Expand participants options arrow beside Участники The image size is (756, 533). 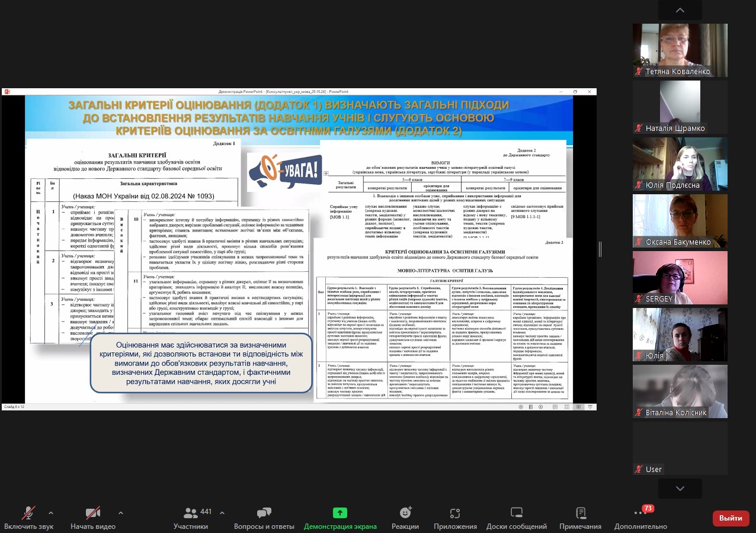[x=222, y=513]
